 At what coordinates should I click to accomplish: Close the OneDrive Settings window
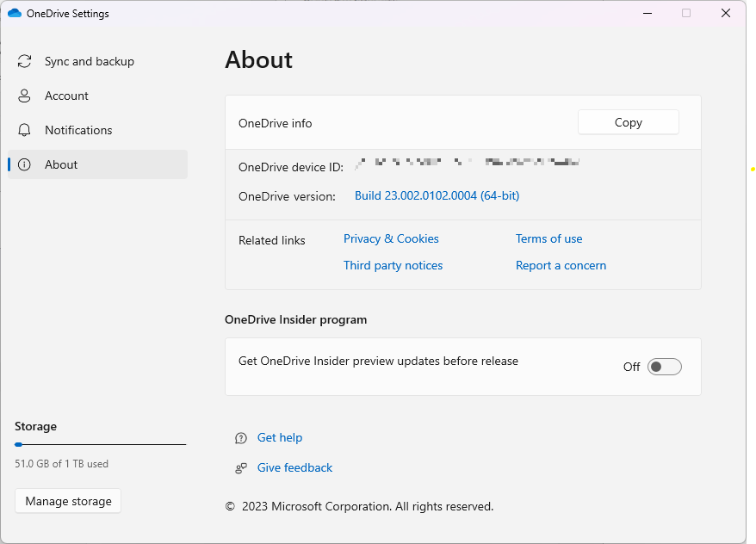(x=726, y=13)
